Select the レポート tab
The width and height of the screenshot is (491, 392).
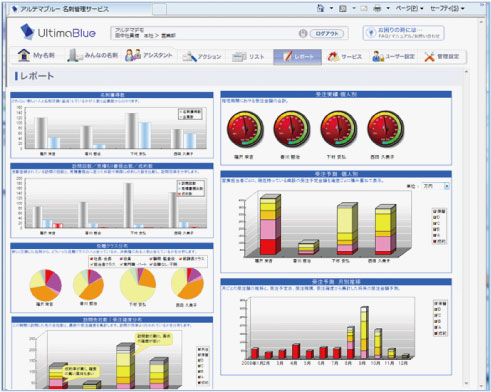tap(298, 57)
